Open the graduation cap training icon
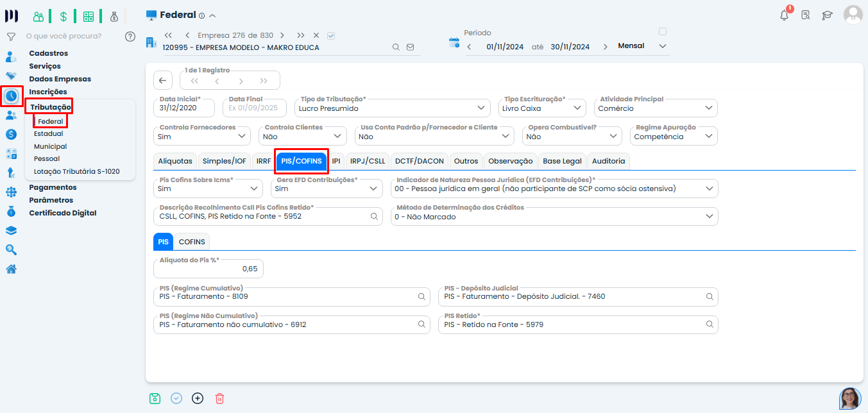Screen dimensions: 868x413 [x=828, y=15]
